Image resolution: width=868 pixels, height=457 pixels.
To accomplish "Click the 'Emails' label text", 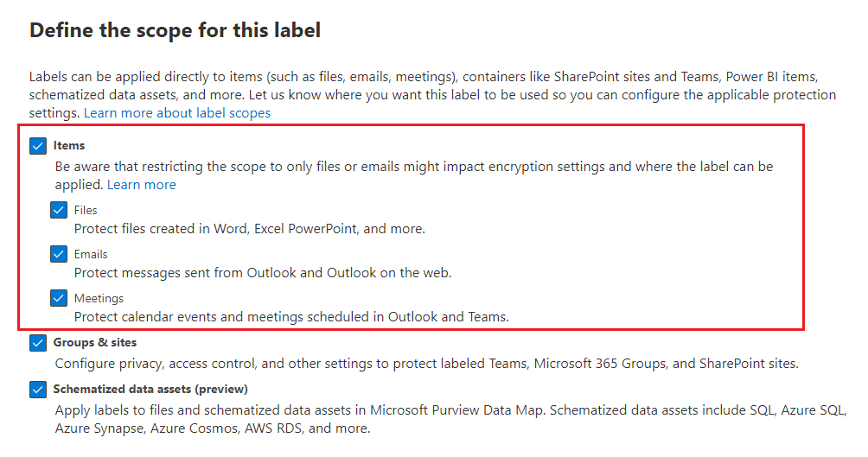I will click(91, 254).
